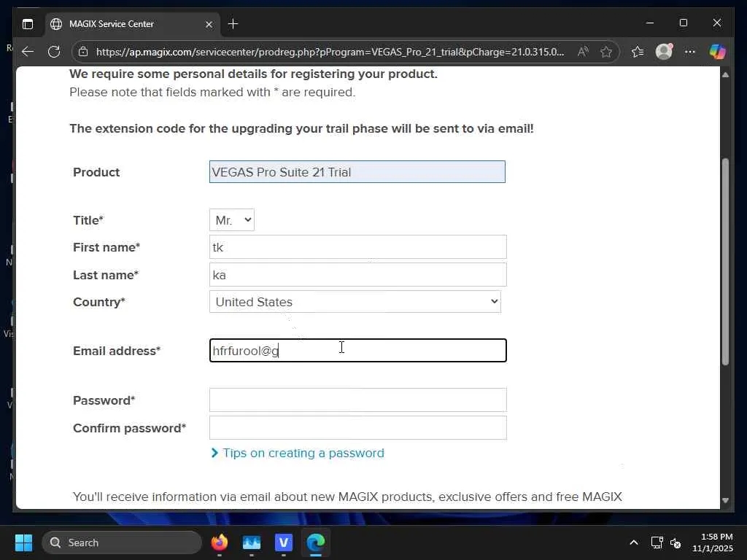
Task: Open Read aloud icon in address bar
Action: pos(583,52)
